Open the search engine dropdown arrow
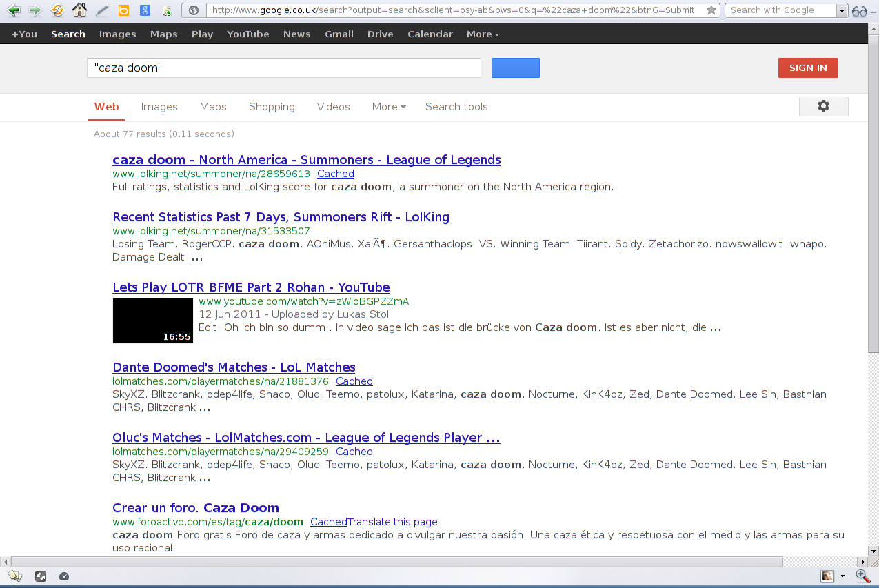The height and width of the screenshot is (588, 879). (841, 10)
